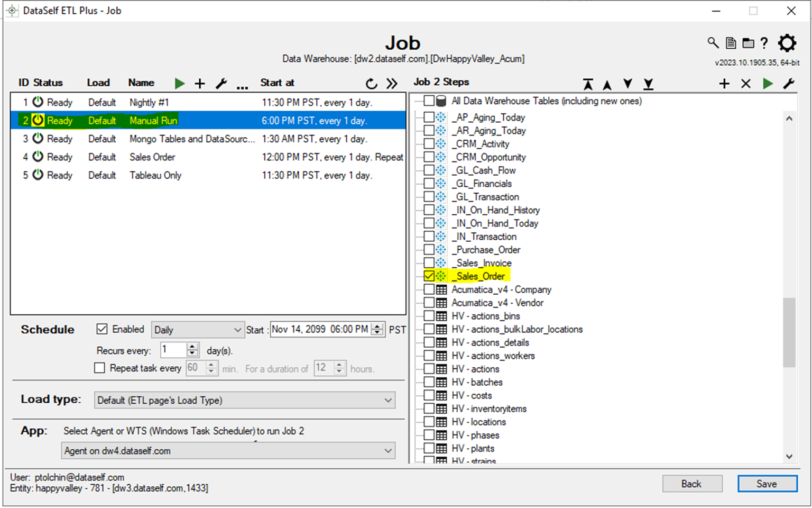This screenshot has width=812, height=508.
Task: Click power status icon of Sales Order job
Action: tap(38, 156)
